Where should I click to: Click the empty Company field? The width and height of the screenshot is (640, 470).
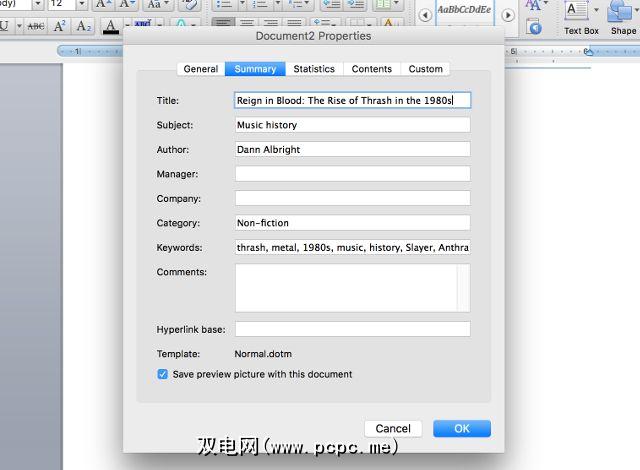[x=353, y=198]
